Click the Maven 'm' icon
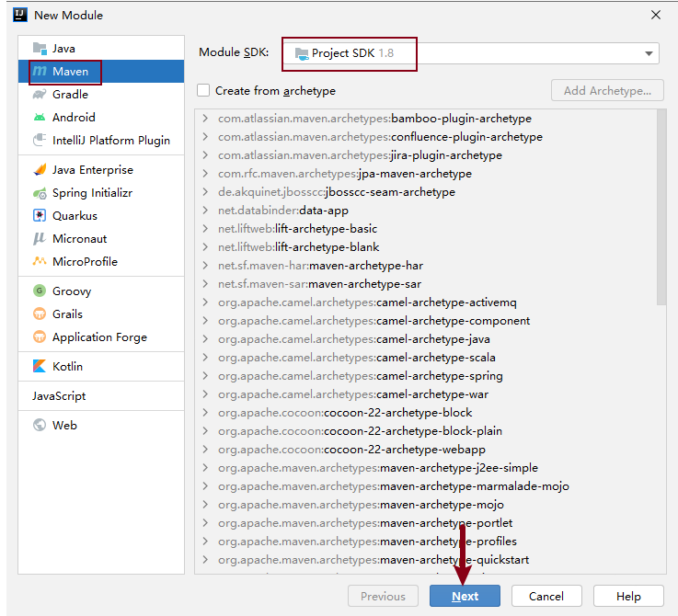 click(40, 71)
